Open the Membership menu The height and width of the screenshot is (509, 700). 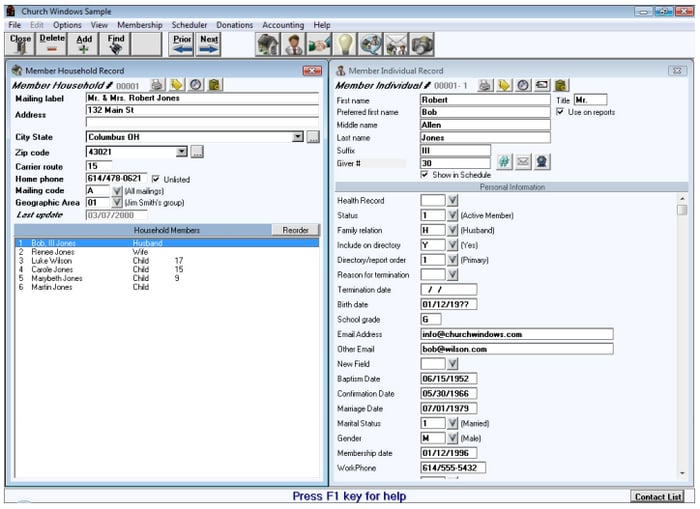140,25
